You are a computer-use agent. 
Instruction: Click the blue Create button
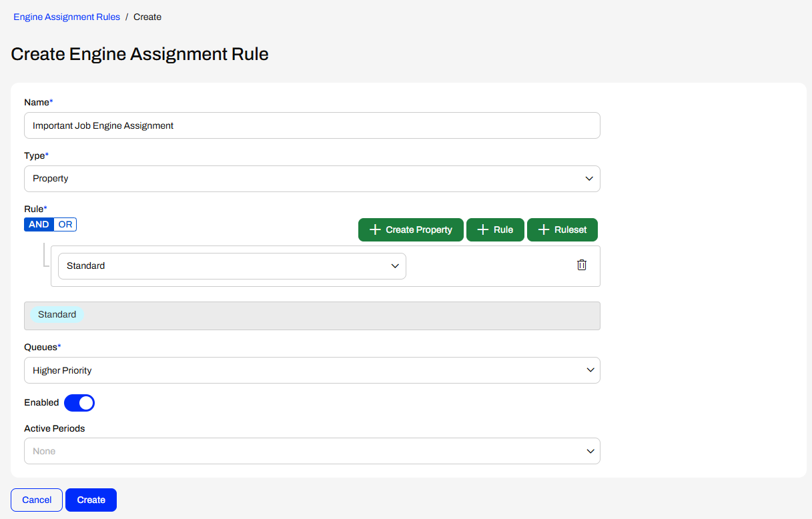pos(91,500)
